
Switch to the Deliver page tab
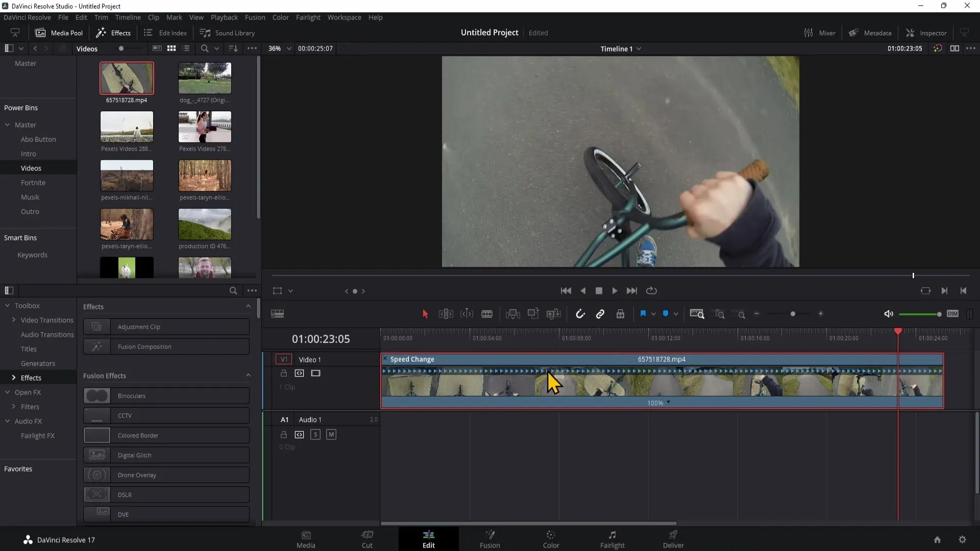(673, 539)
